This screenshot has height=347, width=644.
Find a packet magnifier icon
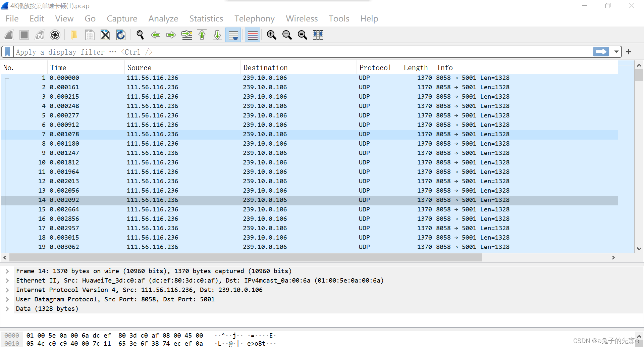click(x=140, y=35)
